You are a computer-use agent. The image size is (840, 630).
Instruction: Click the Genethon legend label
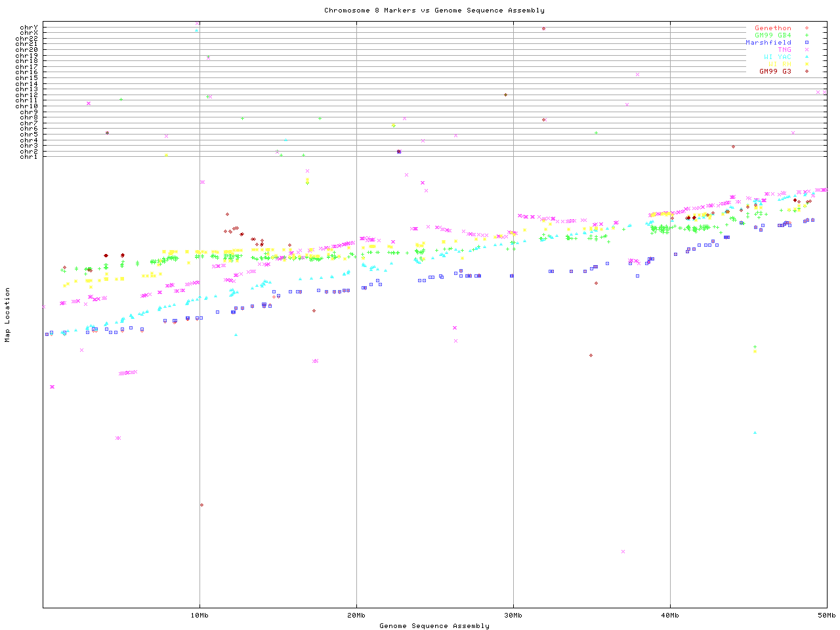[x=772, y=28]
